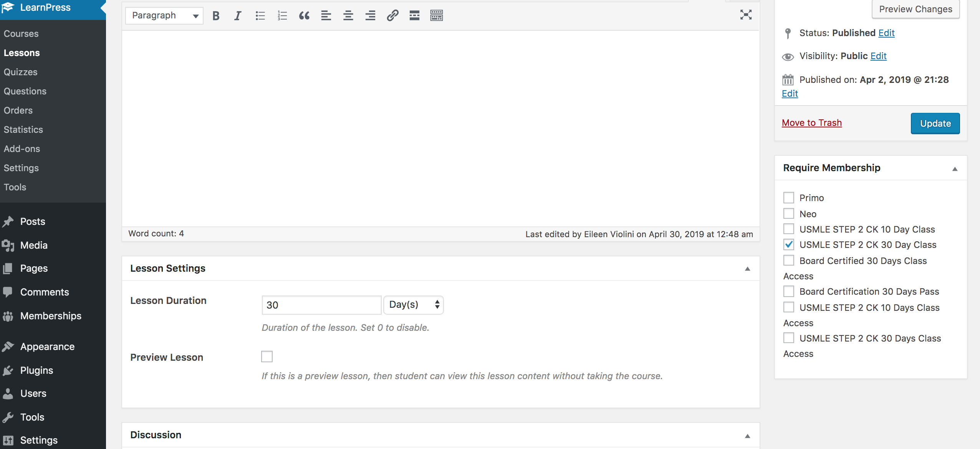
Task: Open the Paragraph format dropdown
Action: point(164,16)
